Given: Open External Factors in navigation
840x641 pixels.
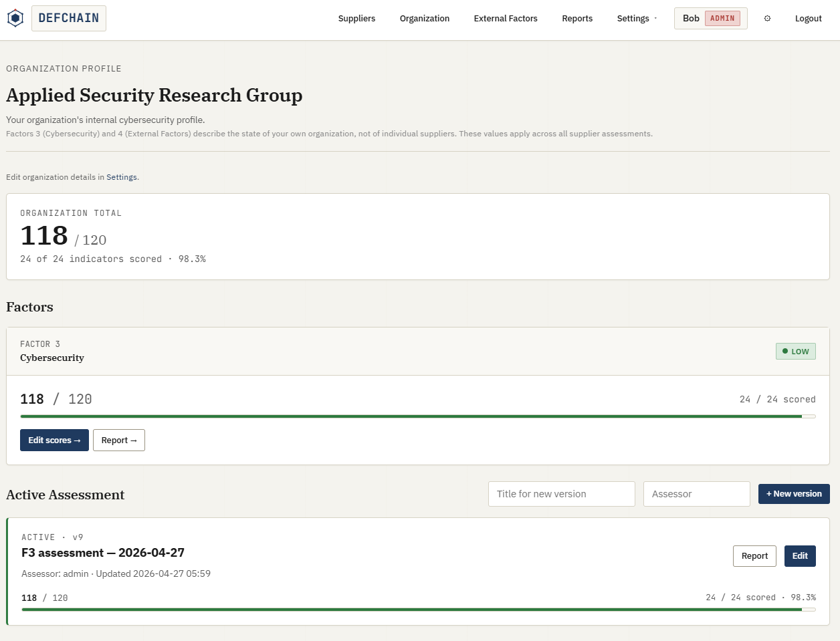Looking at the screenshot, I should pyautogui.click(x=506, y=18).
